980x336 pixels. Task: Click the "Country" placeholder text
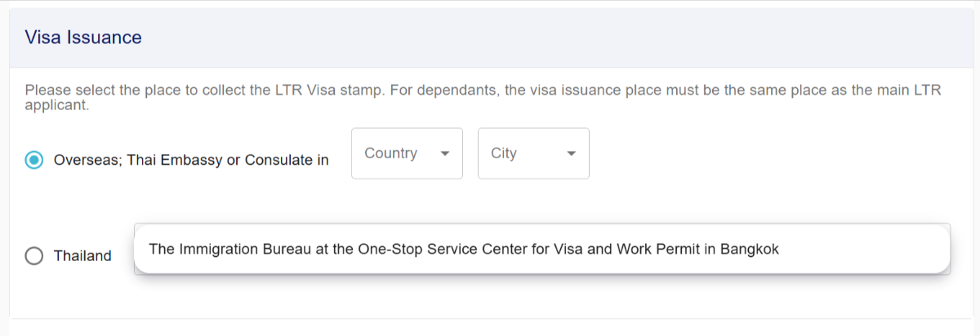[390, 153]
